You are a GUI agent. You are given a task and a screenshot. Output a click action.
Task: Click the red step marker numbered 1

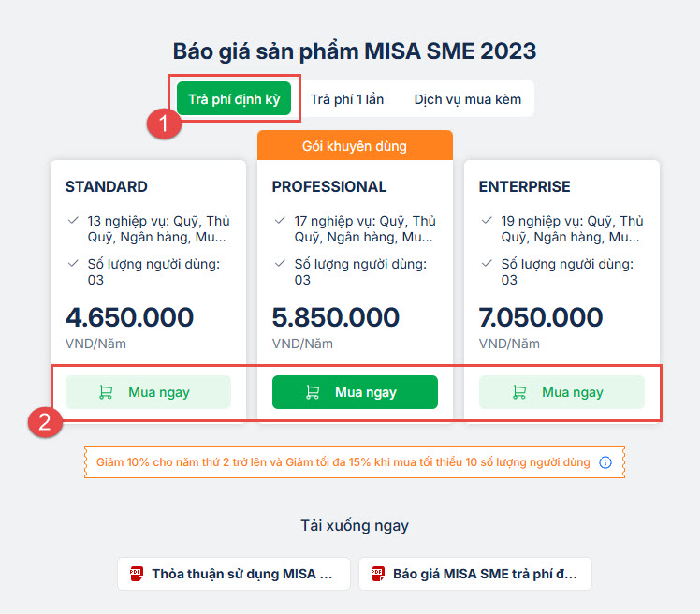(x=165, y=124)
